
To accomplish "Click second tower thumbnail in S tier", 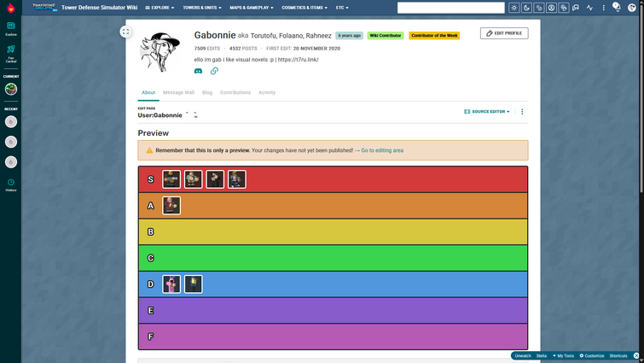I will pos(193,179).
